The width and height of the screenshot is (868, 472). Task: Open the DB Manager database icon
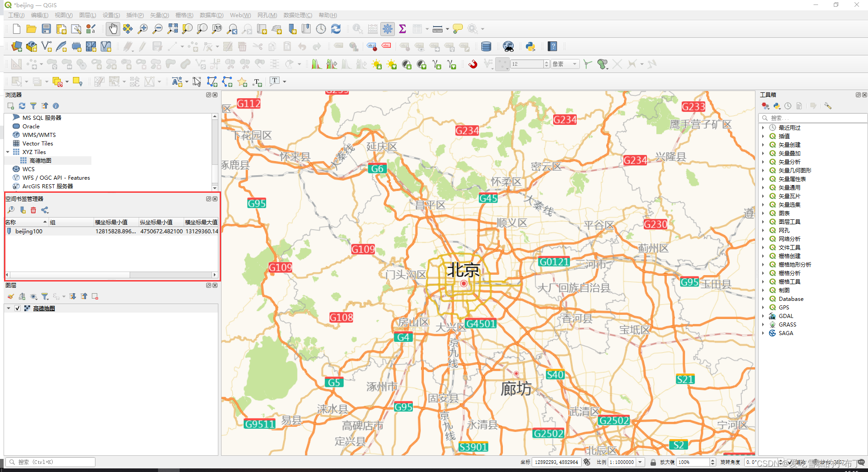[486, 46]
